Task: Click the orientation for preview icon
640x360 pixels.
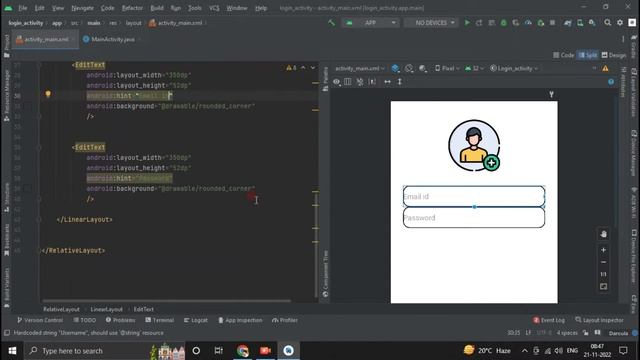Action: pos(409,69)
